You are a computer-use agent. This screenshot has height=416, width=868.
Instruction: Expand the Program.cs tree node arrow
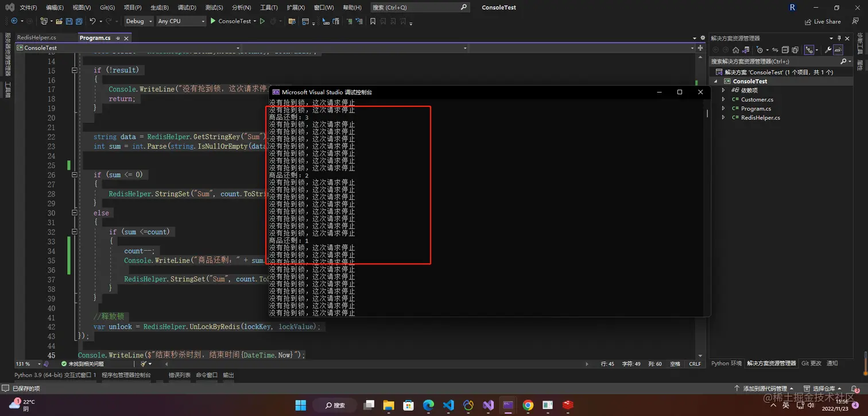click(723, 109)
